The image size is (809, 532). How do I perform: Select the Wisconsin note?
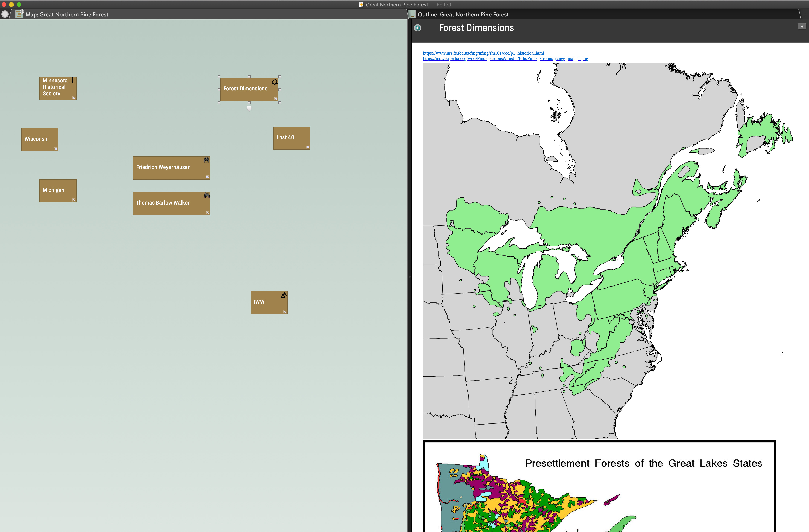tap(39, 139)
